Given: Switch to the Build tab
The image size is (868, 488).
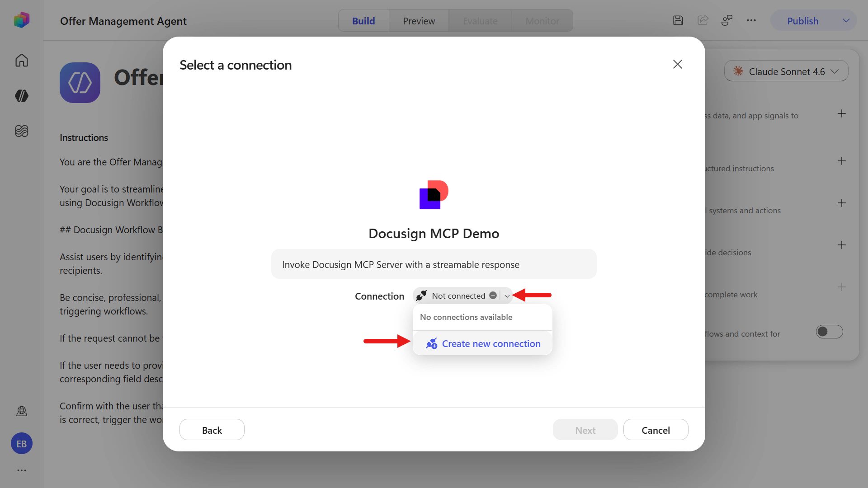Looking at the screenshot, I should [x=363, y=21].
